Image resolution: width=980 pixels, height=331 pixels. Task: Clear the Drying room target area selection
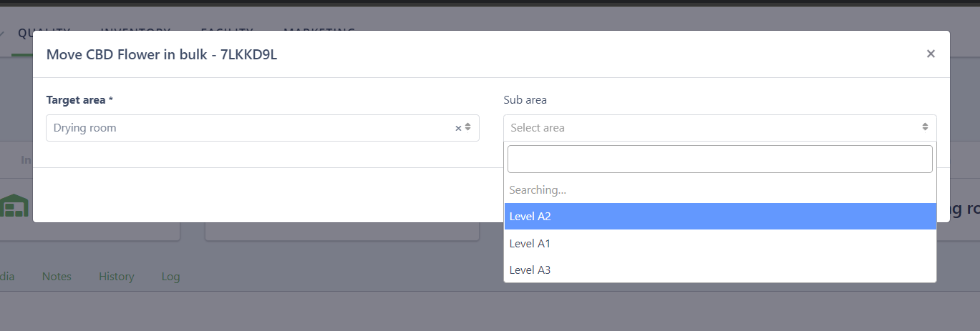pos(458,128)
